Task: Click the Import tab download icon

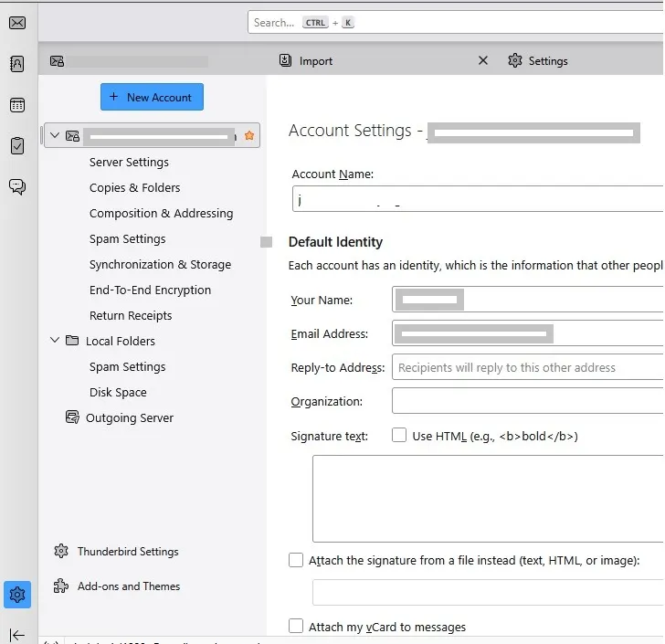Action: [285, 60]
